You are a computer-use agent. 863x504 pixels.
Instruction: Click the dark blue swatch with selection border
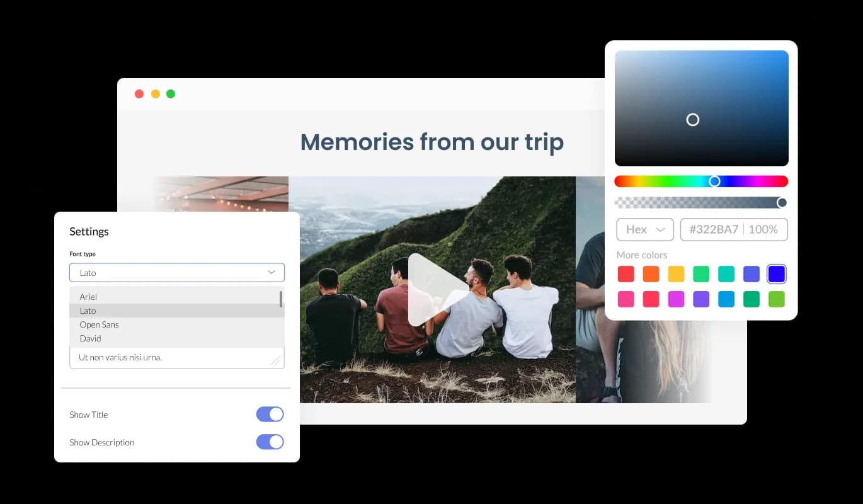(x=776, y=273)
